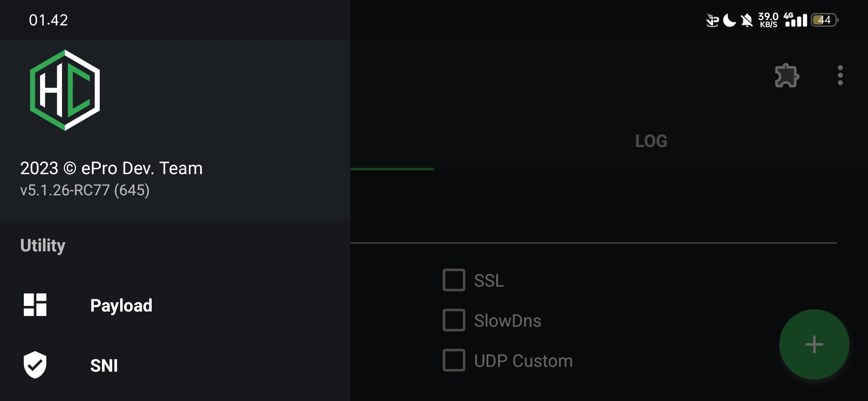The height and width of the screenshot is (401, 868).
Task: Open the three-dot overflow menu
Action: point(840,75)
